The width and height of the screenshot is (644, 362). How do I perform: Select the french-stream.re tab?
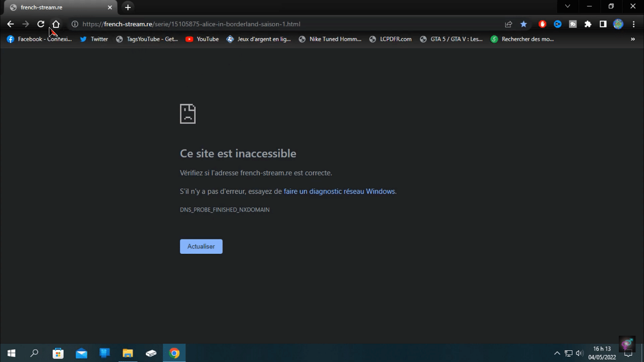pos(59,7)
